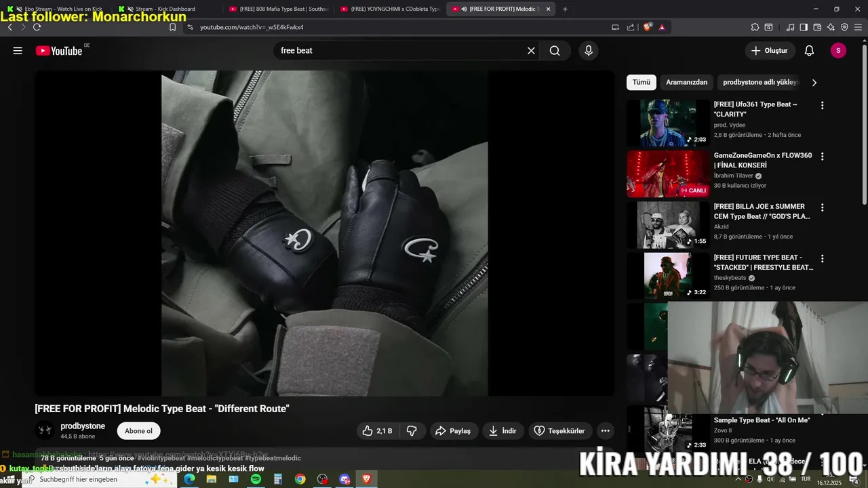This screenshot has height=488, width=868.
Task: Open the account avatar menu
Action: point(838,51)
